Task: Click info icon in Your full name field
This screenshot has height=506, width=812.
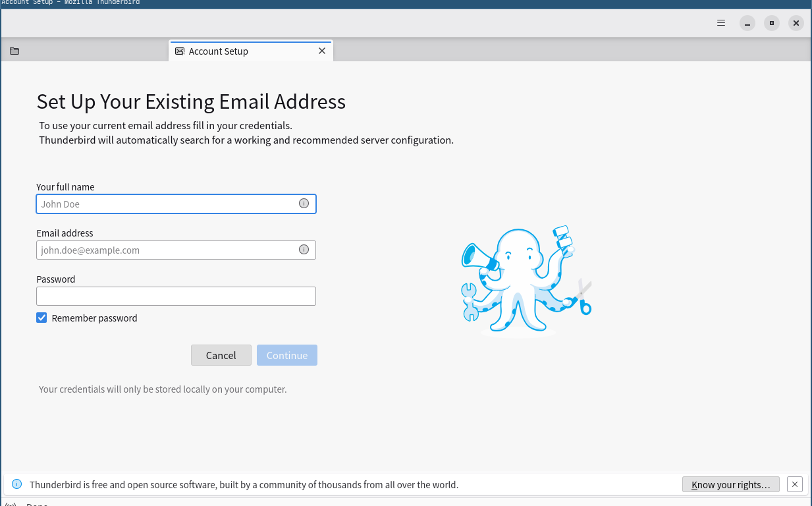Action: coord(304,204)
